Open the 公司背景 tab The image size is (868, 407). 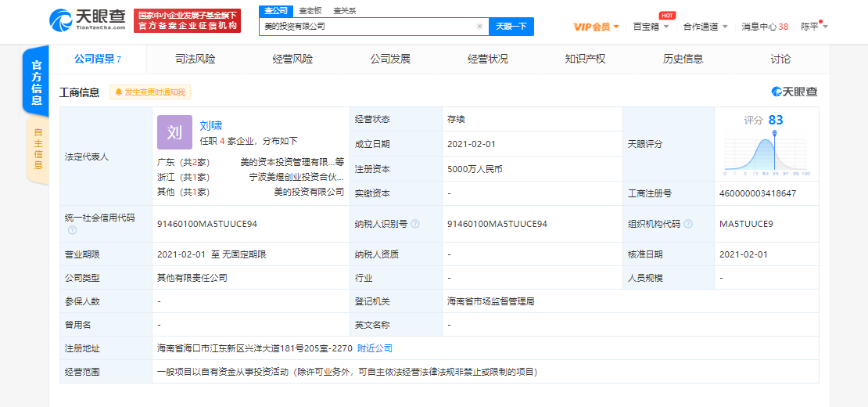point(98,59)
